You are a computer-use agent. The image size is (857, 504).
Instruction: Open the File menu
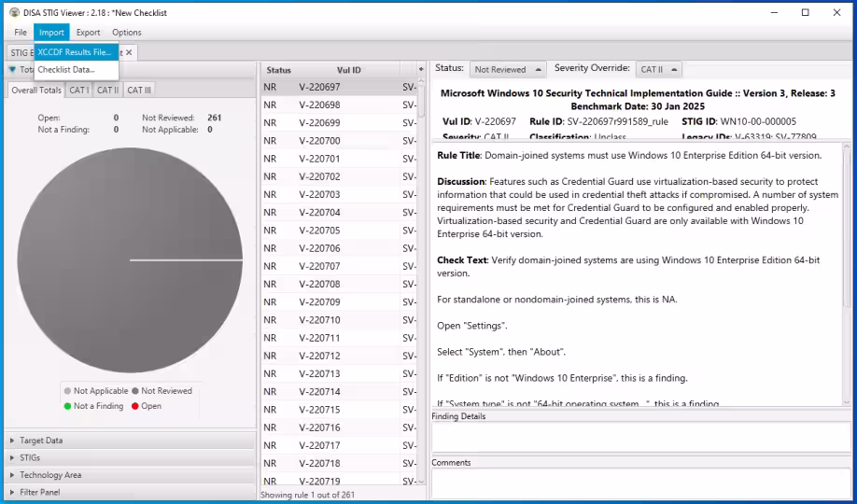pyautogui.click(x=21, y=33)
